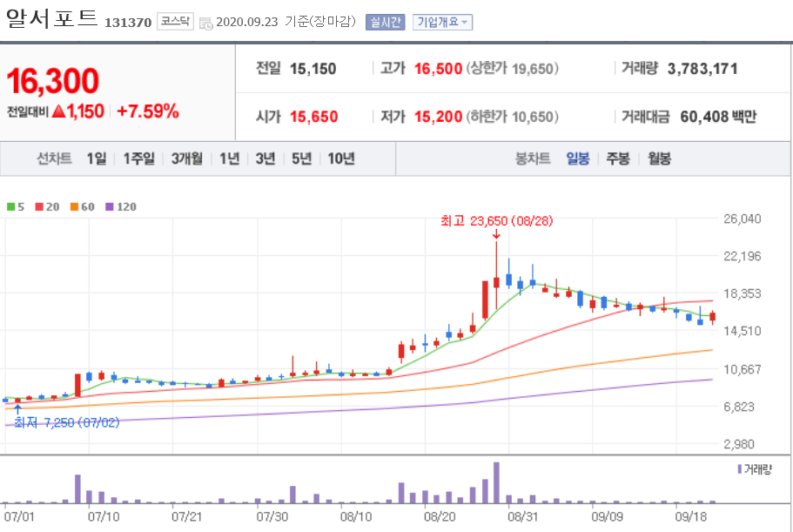Click the 최고 23,650 (08/28) marker
This screenshot has width=793, height=532.
coord(496,221)
